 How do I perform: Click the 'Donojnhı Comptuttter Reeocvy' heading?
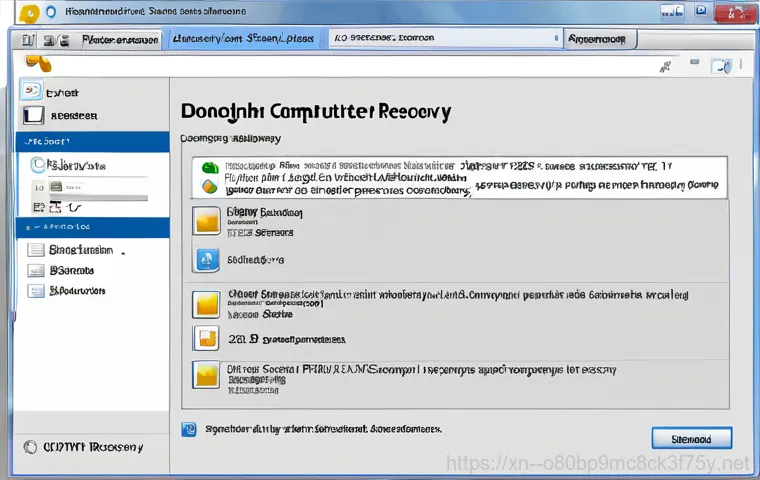pos(316,112)
